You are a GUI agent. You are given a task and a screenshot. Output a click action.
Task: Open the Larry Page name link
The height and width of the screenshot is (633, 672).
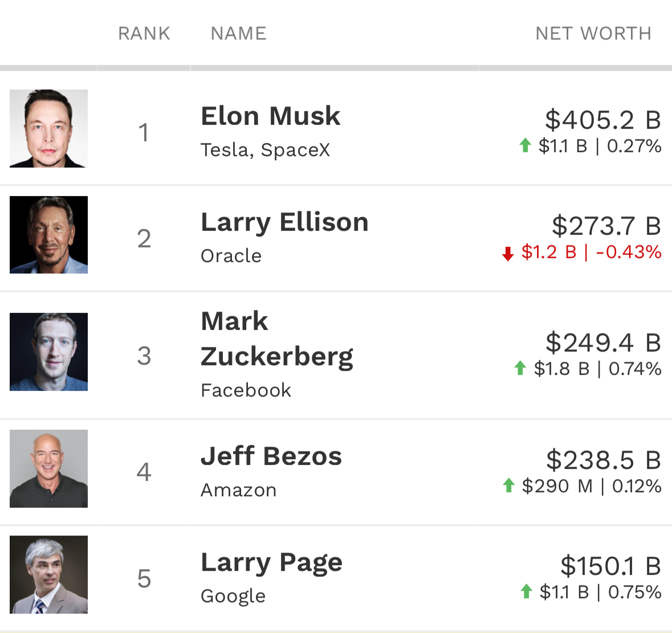[272, 563]
